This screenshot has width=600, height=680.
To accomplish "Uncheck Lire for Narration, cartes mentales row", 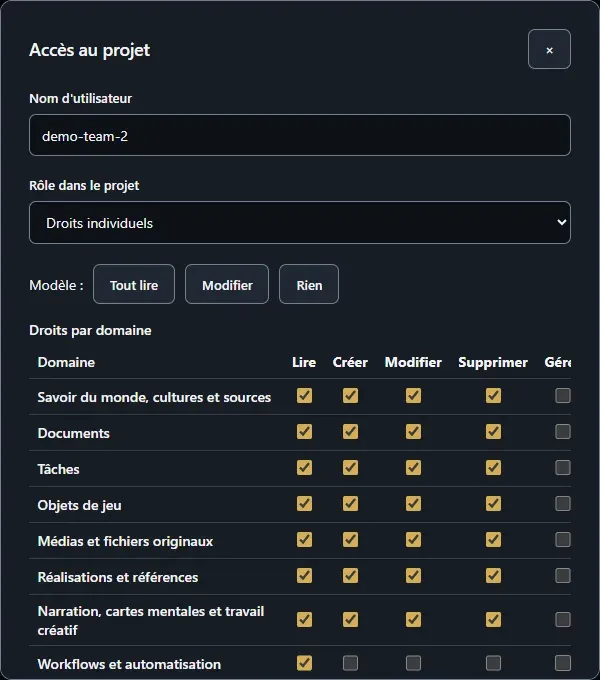I will (x=304, y=619).
